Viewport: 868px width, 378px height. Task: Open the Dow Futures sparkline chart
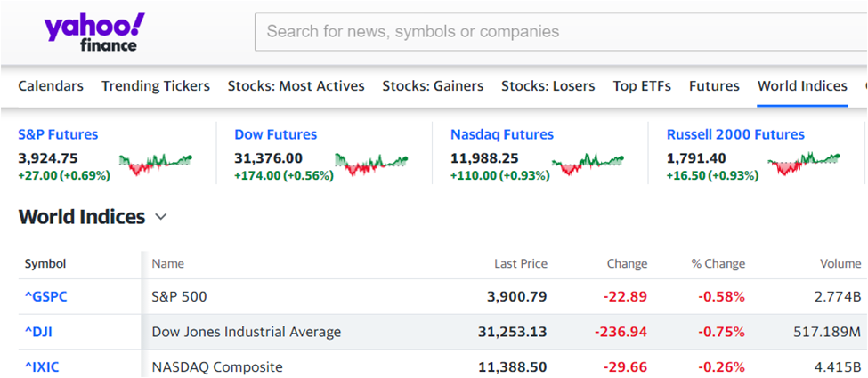[x=371, y=165]
